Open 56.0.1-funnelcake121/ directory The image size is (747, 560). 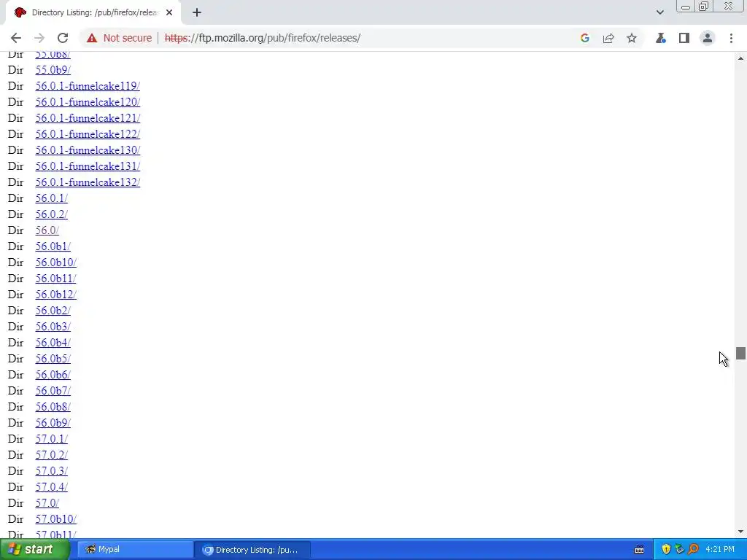pos(88,118)
